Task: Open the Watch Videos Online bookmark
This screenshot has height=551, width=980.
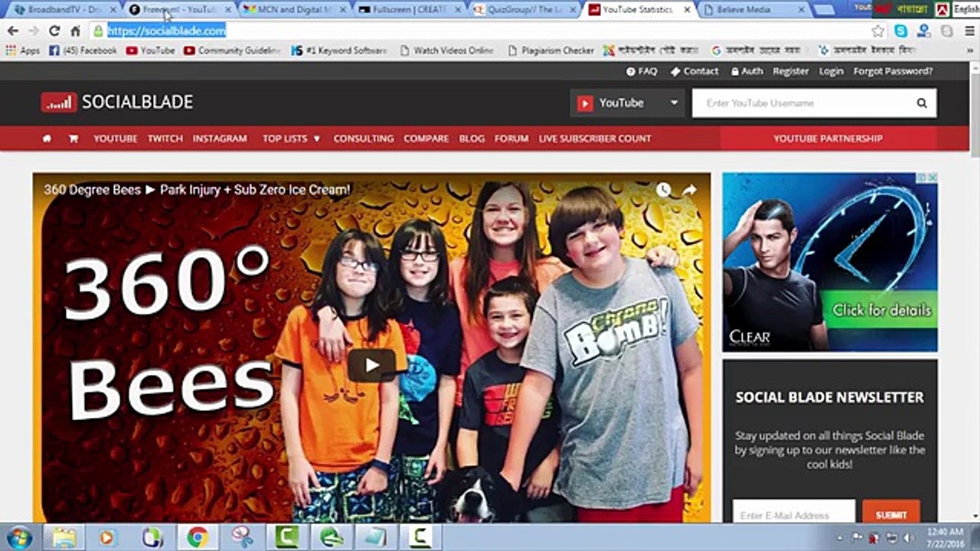Action: click(x=446, y=51)
